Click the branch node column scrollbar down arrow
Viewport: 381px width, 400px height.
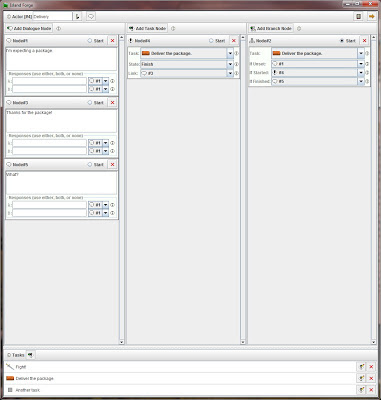(373, 342)
